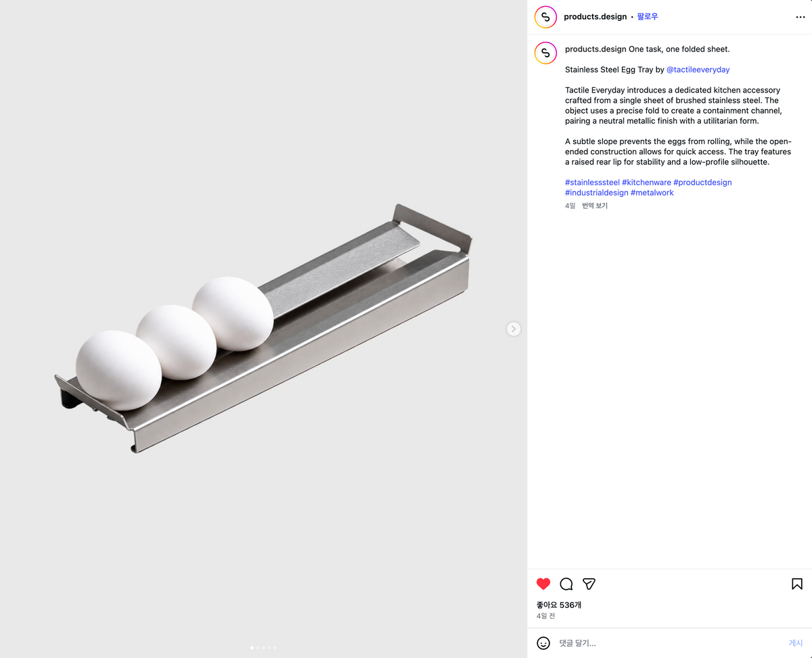This screenshot has height=658, width=812.
Task: Open the #productdesign hashtag
Action: click(x=702, y=183)
